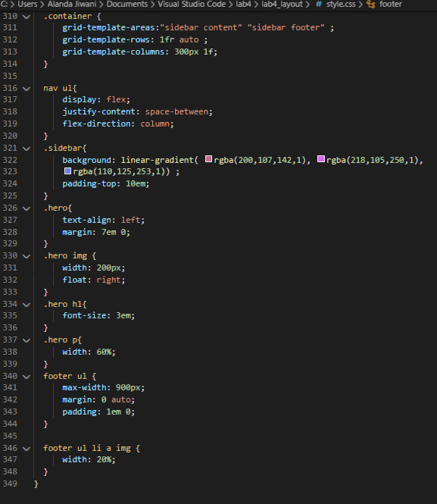Fold the .hero rule at line 326

tap(27, 208)
